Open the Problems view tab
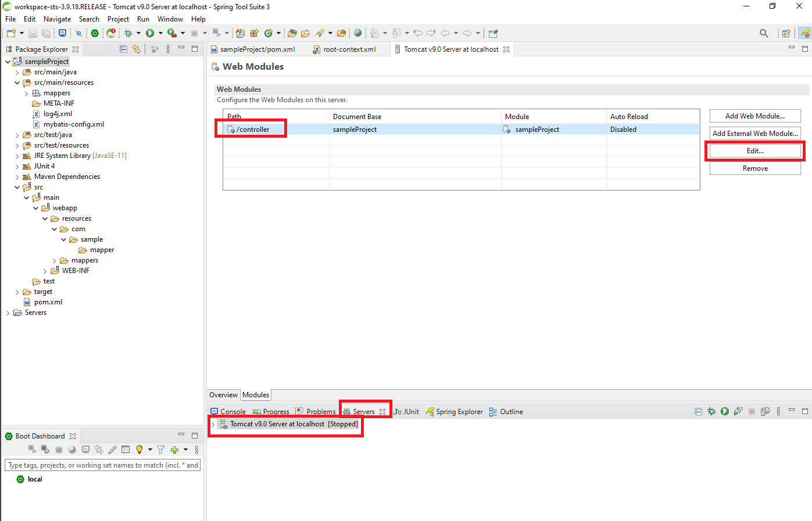 point(316,411)
